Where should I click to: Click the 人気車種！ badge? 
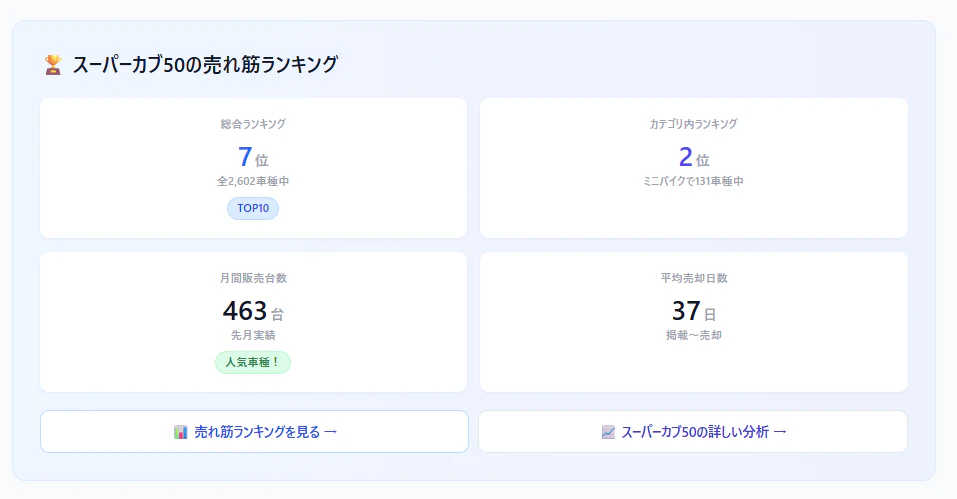click(x=253, y=362)
